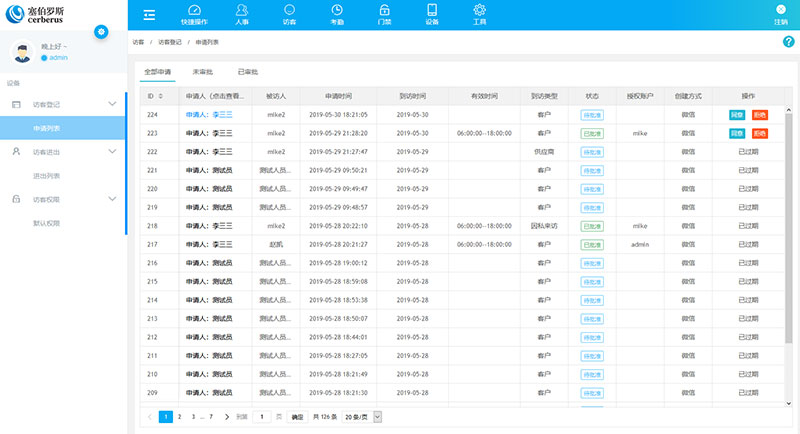Open the 设备 device module
Viewport: 800px width, 434px height.
[x=432, y=14]
